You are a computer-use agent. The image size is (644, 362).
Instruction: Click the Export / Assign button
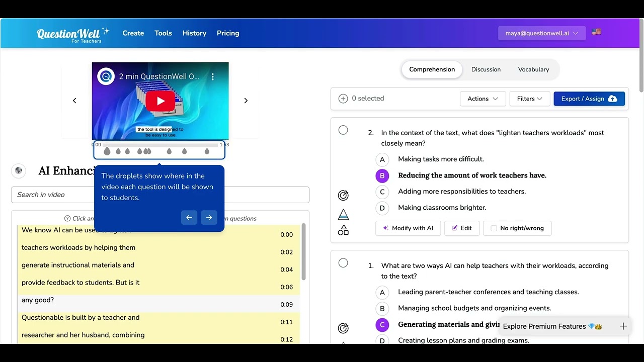[589, 99]
